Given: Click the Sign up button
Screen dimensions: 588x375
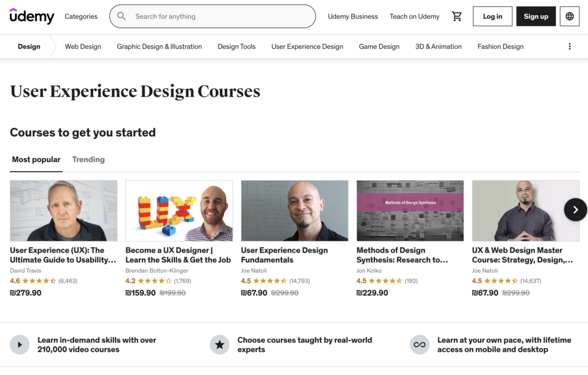Looking at the screenshot, I should 536,16.
